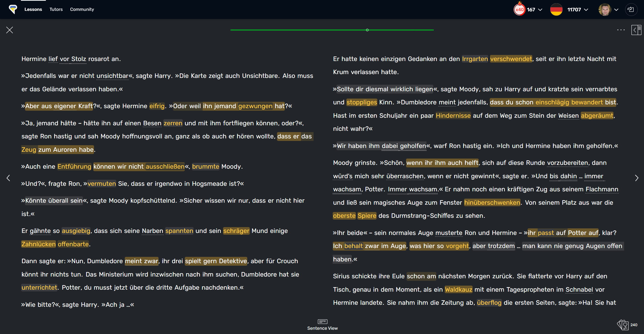Click highlighted word 'eifrig'

157,106
